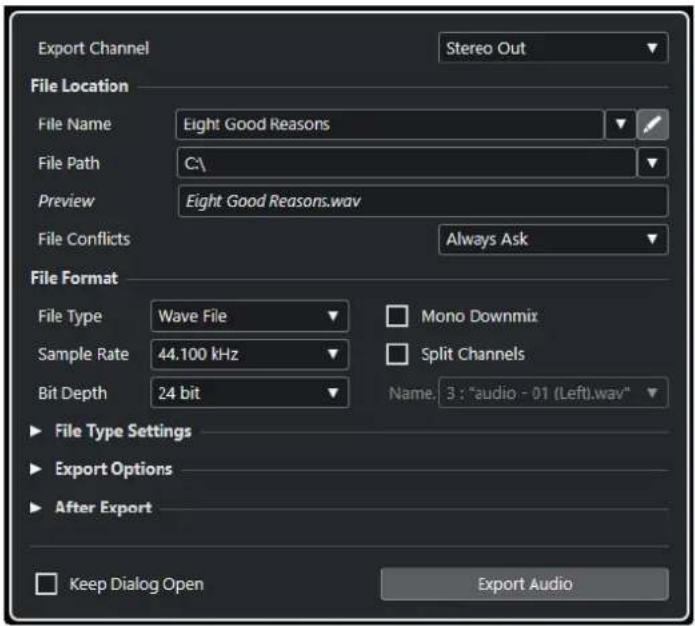Expand the File Type Settings section
695x626 pixels.
[35, 431]
